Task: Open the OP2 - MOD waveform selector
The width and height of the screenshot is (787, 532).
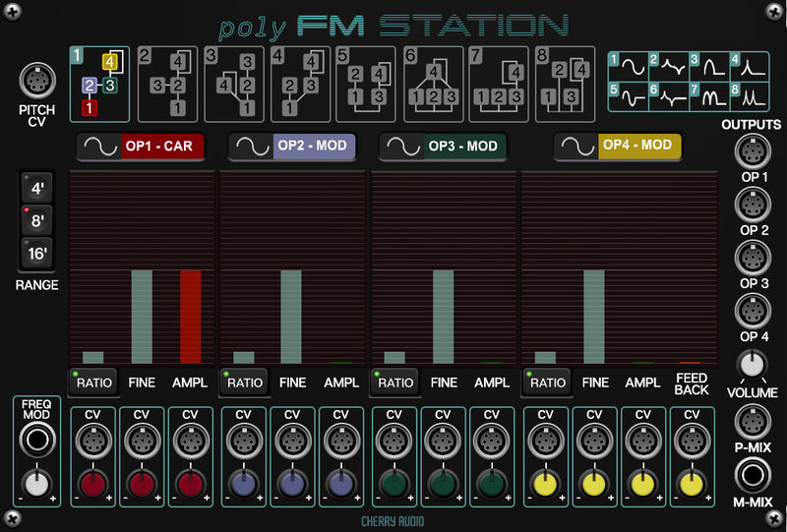Action: pos(292,147)
